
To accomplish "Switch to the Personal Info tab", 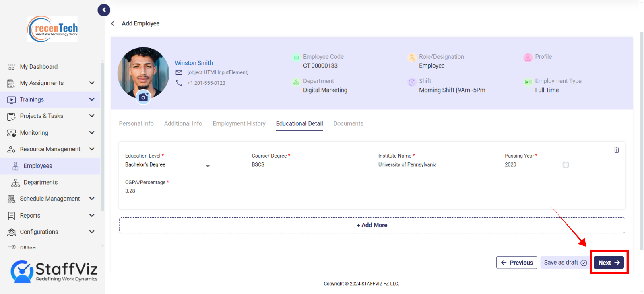I will click(136, 124).
